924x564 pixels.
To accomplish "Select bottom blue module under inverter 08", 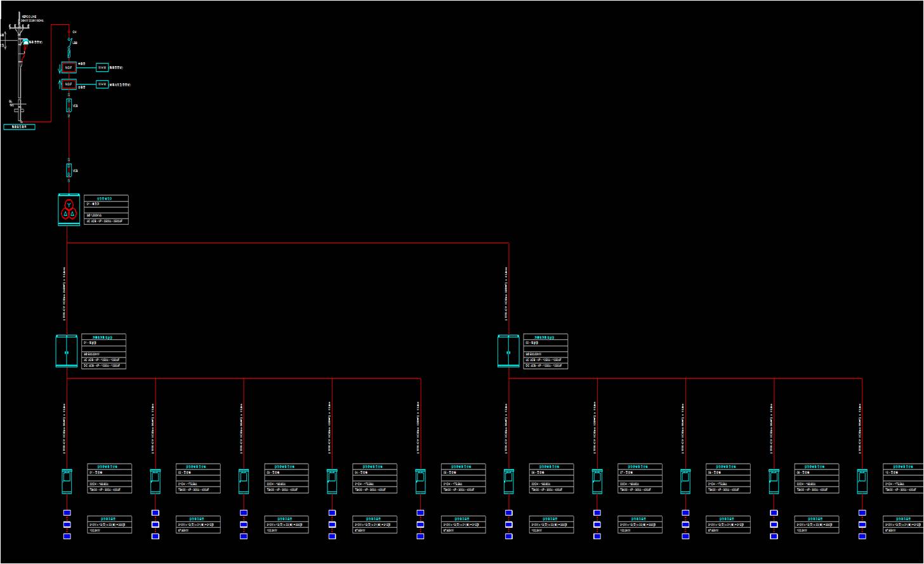I will [x=685, y=537].
